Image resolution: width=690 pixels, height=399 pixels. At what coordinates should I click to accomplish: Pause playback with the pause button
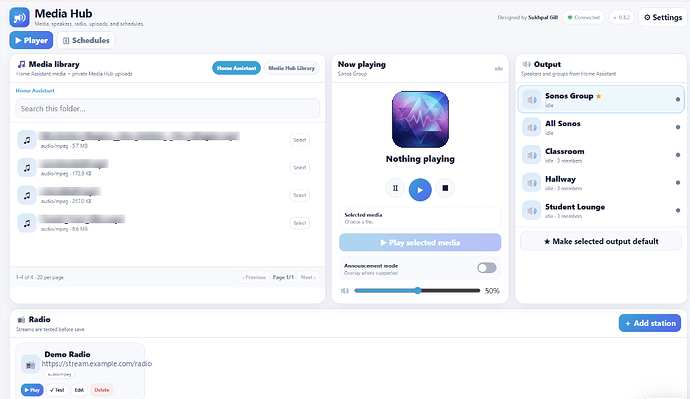(x=395, y=188)
